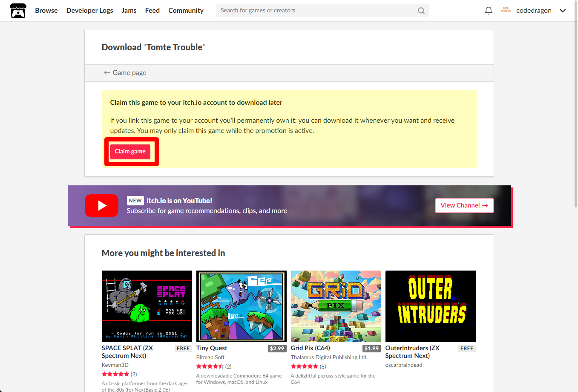Click the "itch.io is on YouTube!" headline
The image size is (578, 392).
(x=179, y=201)
